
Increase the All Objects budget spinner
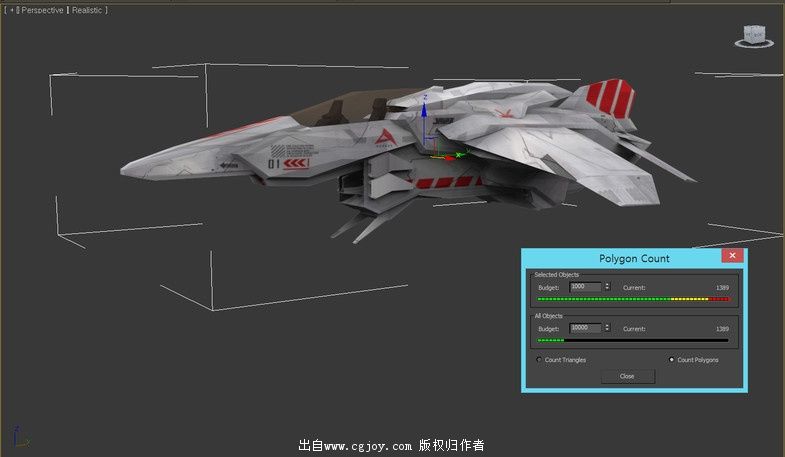click(x=607, y=326)
